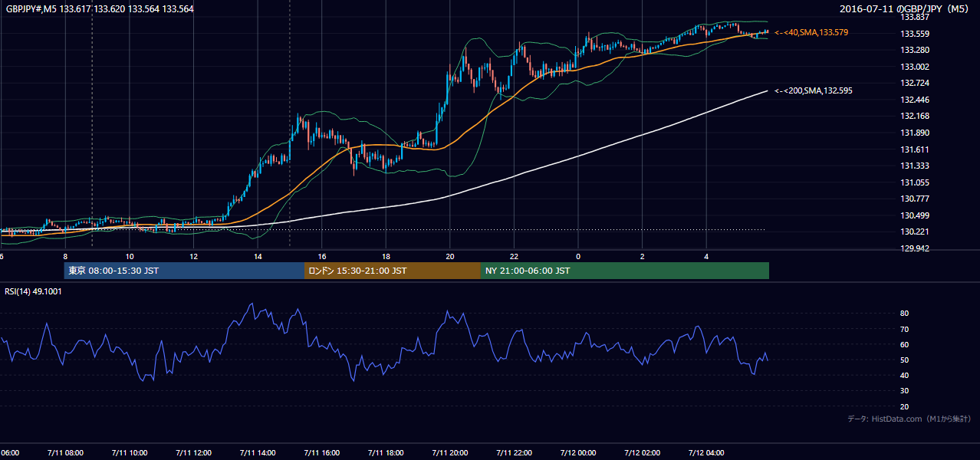
Task: Click hour label 16 under price chart
Action: 322,256
